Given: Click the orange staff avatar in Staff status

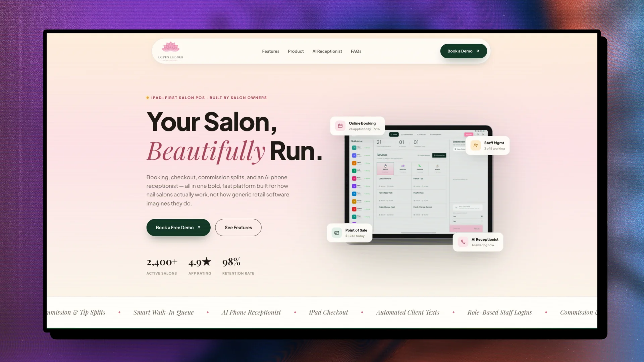Looking at the screenshot, I should pyautogui.click(x=354, y=163).
